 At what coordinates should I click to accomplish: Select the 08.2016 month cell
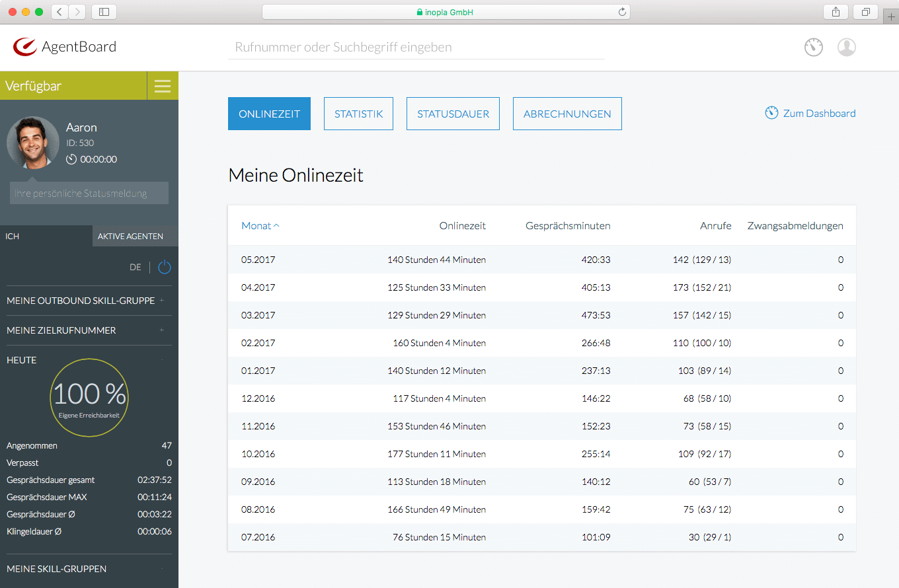tap(258, 509)
